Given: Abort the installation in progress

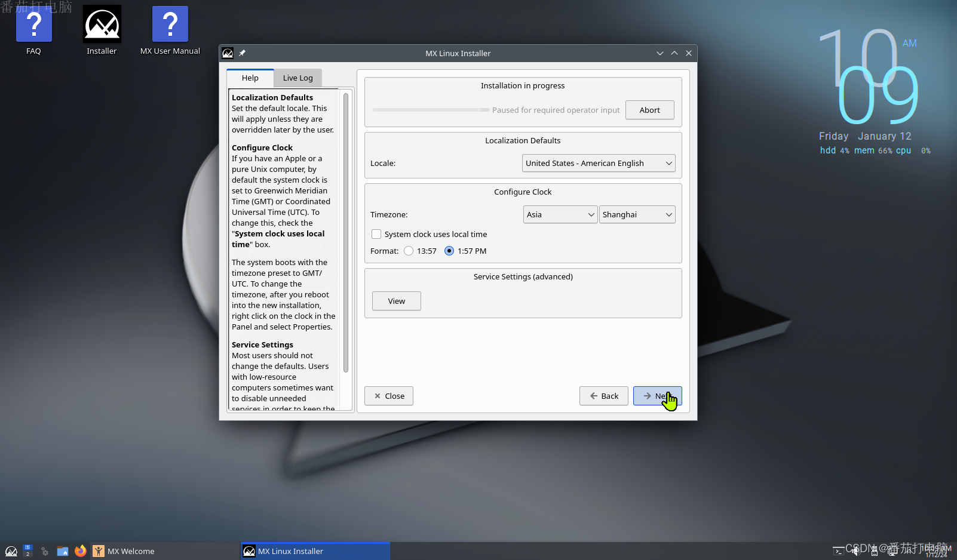Looking at the screenshot, I should point(650,110).
